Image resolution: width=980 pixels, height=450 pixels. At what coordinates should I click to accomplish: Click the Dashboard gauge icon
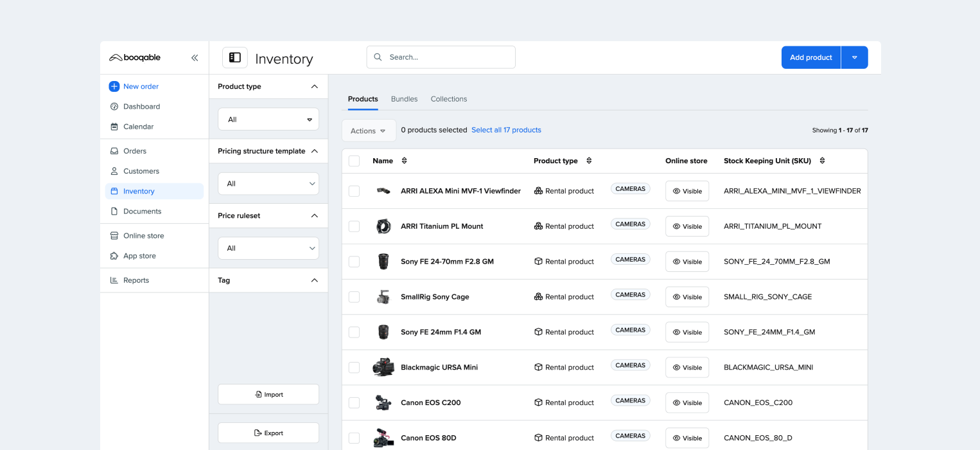click(114, 107)
